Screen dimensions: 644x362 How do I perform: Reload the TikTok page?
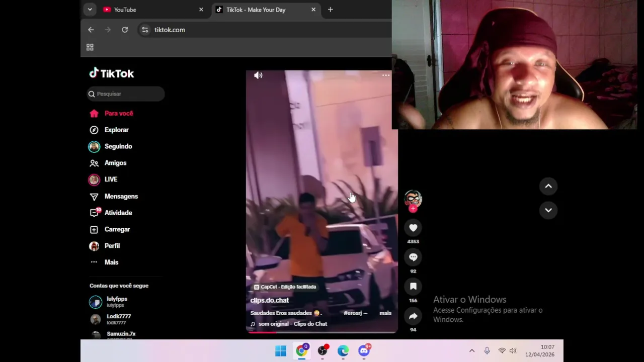125,30
